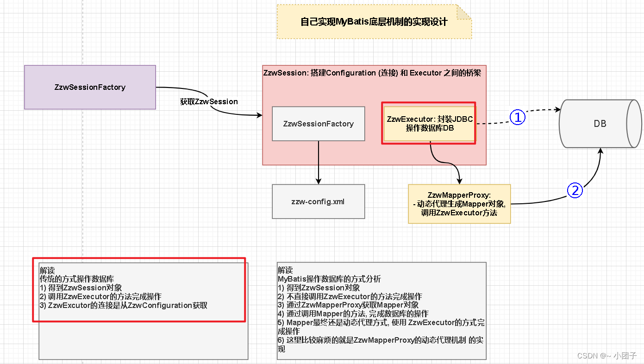Click the '获取ZzwSession' connector label
The height and width of the screenshot is (364, 644).
209,101
